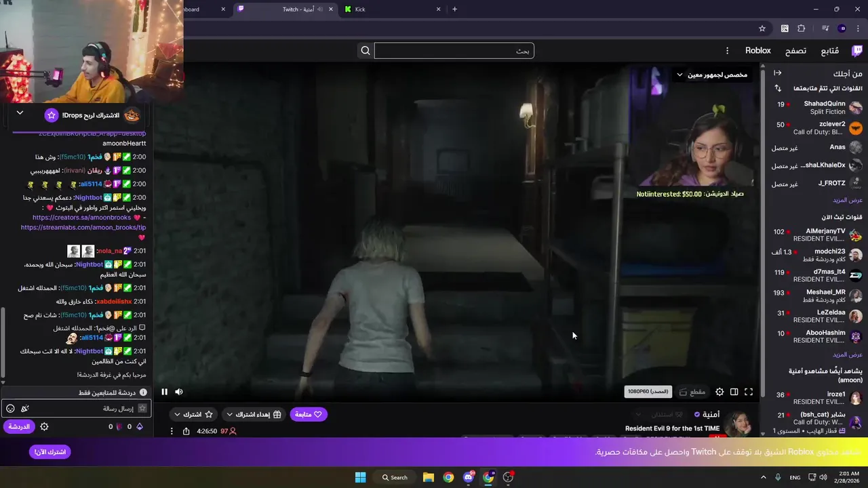Bookmark the page with star icon
The height and width of the screenshot is (488, 868).
coord(762,28)
